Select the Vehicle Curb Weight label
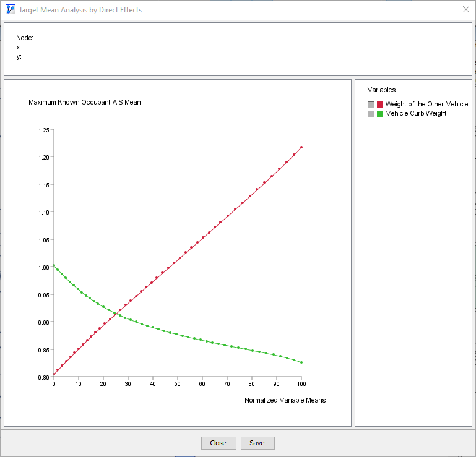476x457 pixels. coord(416,113)
